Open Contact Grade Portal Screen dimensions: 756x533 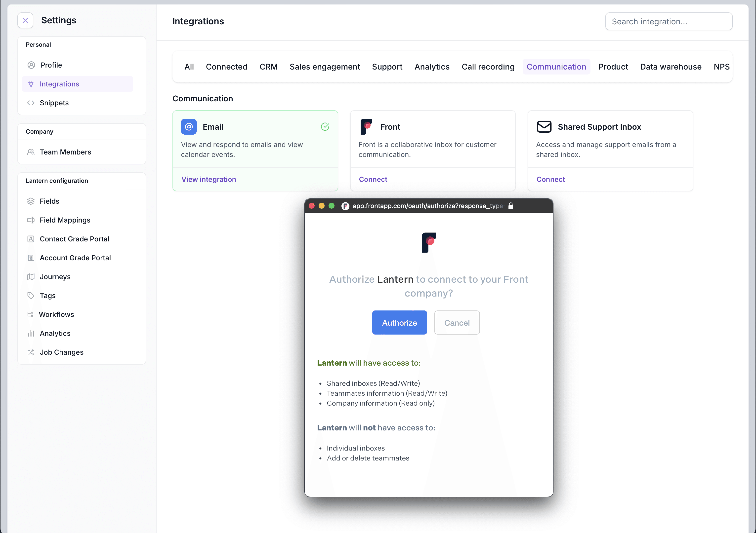tap(78, 239)
